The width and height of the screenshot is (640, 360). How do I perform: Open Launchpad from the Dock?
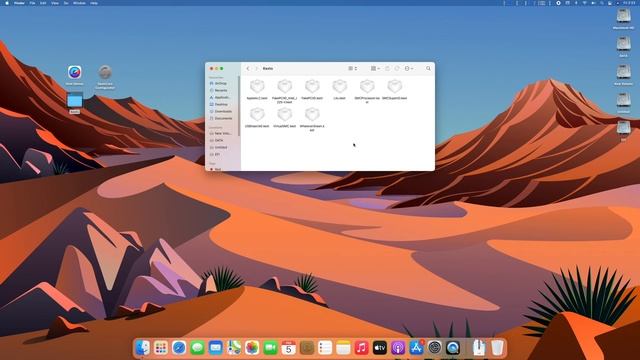161,348
